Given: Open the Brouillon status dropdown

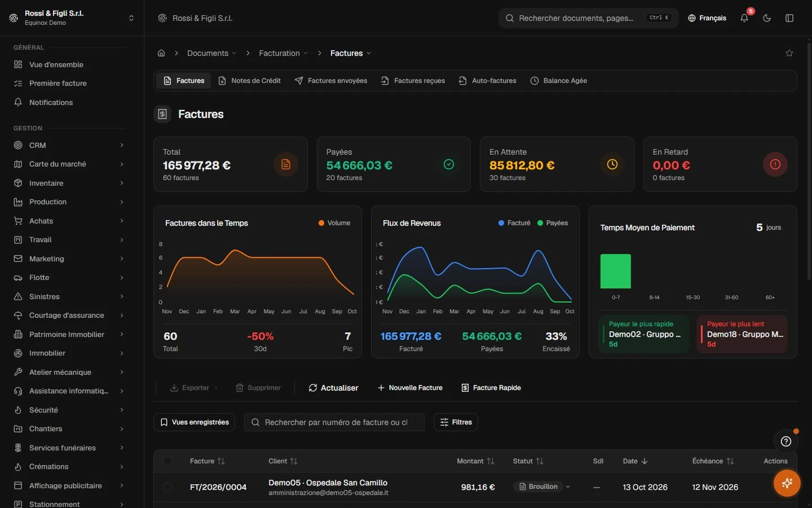Looking at the screenshot, I should [x=542, y=487].
